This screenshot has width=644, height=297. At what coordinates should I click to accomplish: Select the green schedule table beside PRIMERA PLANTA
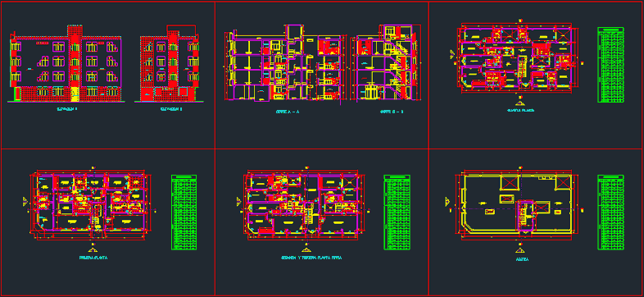(x=184, y=212)
